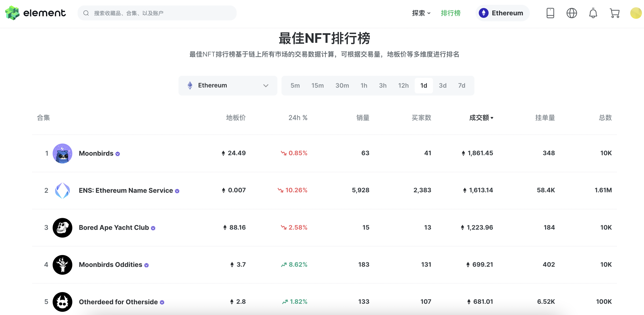Image resolution: width=644 pixels, height=315 pixels.
Task: Click Moonbirds Oddities buyers count 131
Action: pyautogui.click(x=426, y=264)
